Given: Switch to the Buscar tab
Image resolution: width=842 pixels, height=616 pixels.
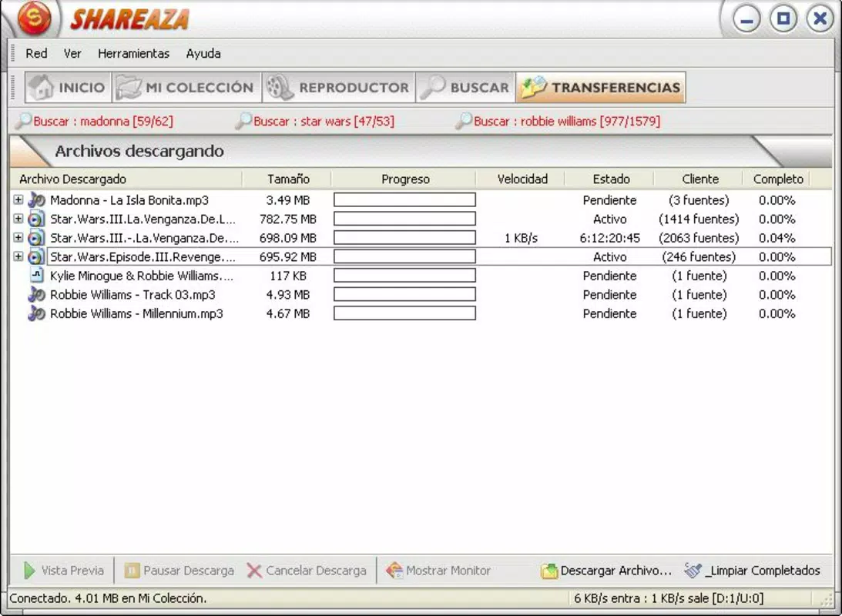Looking at the screenshot, I should (465, 87).
